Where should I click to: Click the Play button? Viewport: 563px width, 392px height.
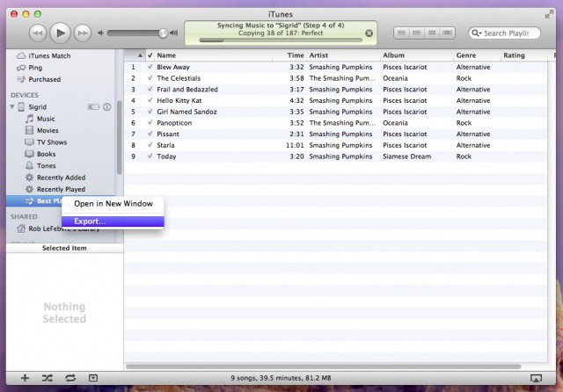point(61,33)
